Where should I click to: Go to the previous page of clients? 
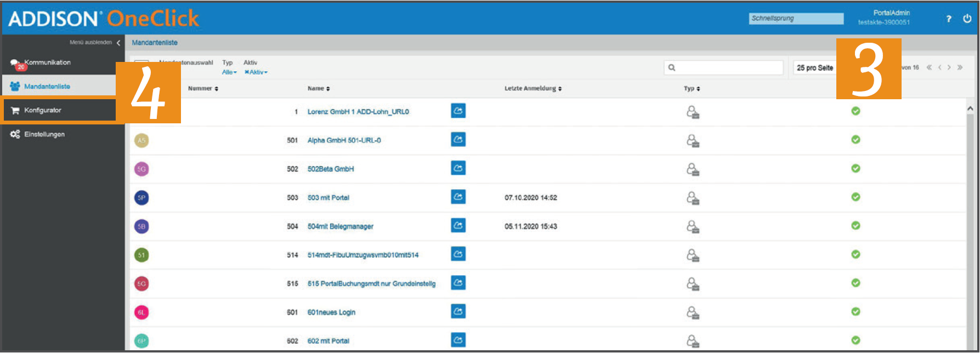[x=939, y=67]
